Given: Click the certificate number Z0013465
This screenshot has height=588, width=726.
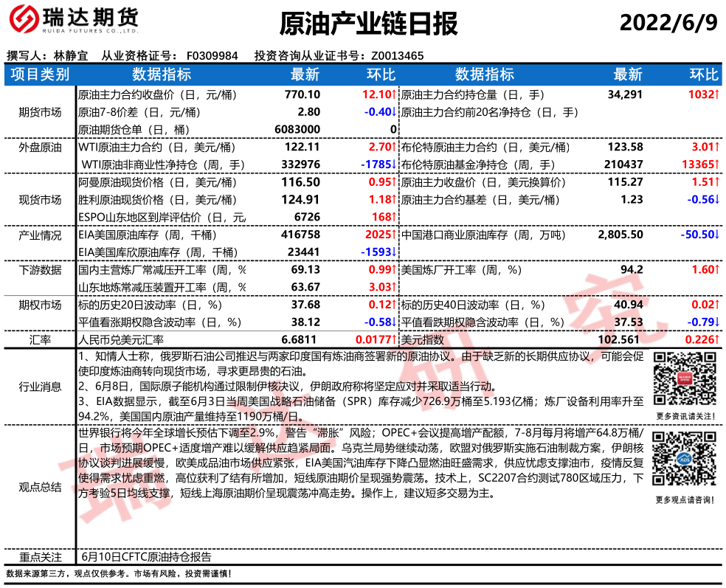Looking at the screenshot, I should pyautogui.click(x=397, y=56).
